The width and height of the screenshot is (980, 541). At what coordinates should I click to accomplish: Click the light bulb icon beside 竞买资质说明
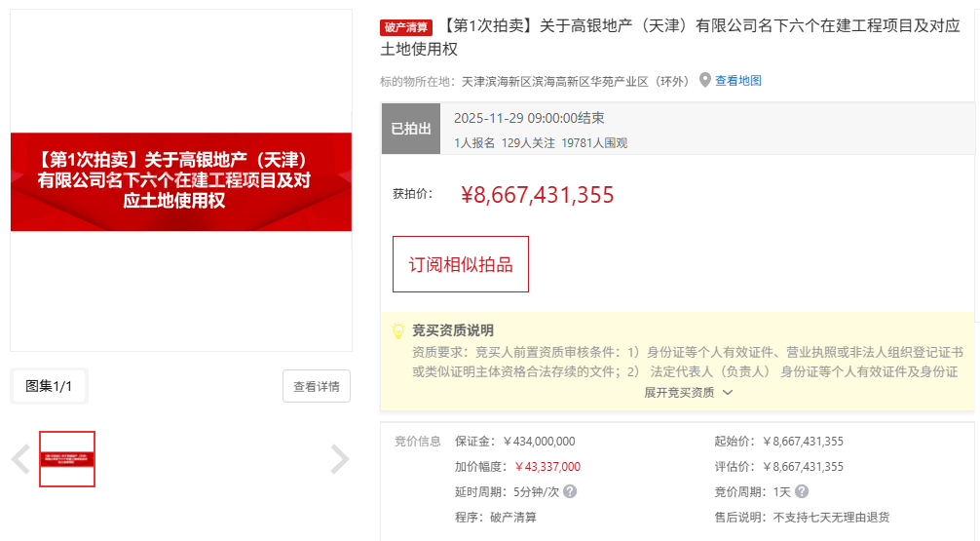[x=398, y=330]
